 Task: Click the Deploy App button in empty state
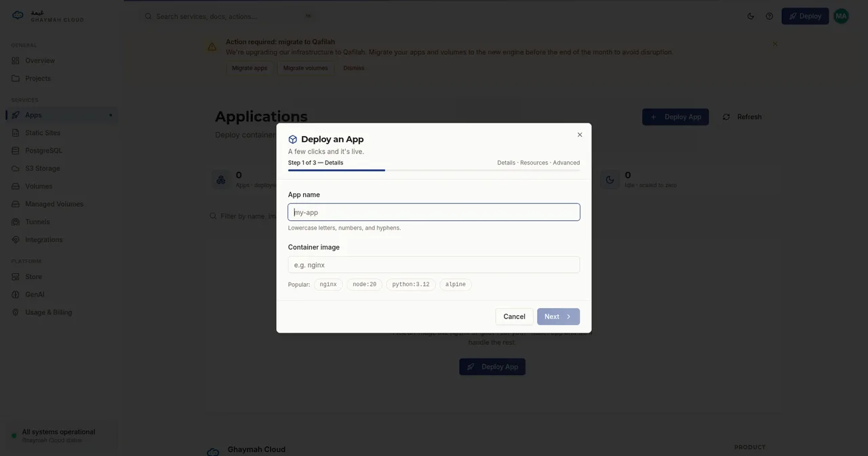tap(492, 367)
